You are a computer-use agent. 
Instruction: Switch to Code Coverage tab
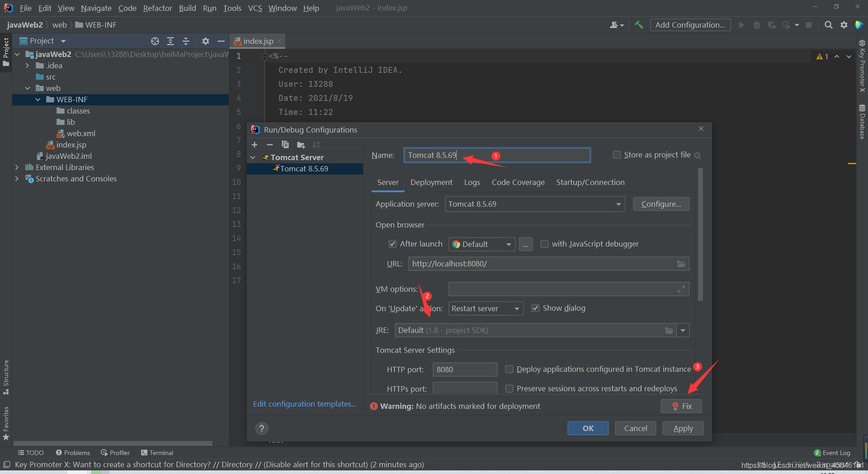click(518, 182)
